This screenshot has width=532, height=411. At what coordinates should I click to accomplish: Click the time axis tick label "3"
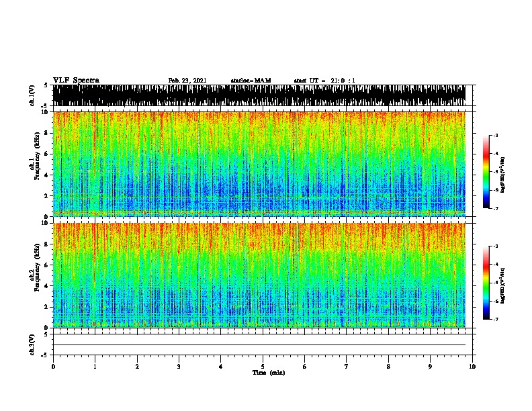[x=179, y=366]
